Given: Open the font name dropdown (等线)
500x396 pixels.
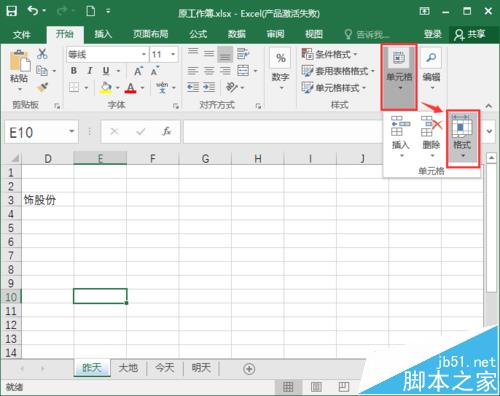Looking at the screenshot, I should pyautogui.click(x=144, y=54).
